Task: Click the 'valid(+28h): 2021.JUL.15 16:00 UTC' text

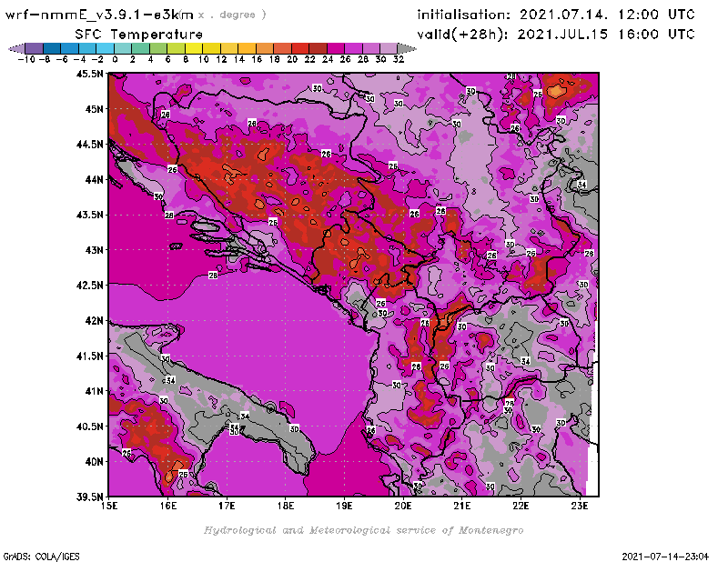Action: (556, 35)
